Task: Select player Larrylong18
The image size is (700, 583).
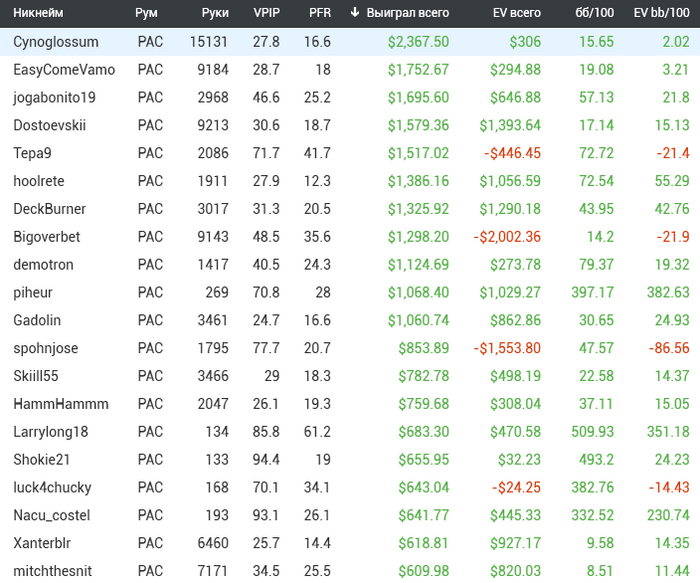Action: point(51,432)
